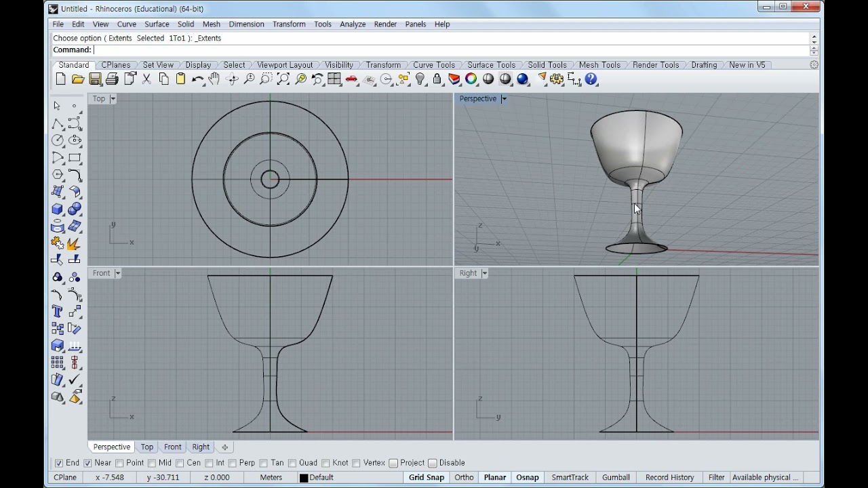The image size is (868, 488).
Task: Select the Polyline tool in sidebar
Action: 58,123
